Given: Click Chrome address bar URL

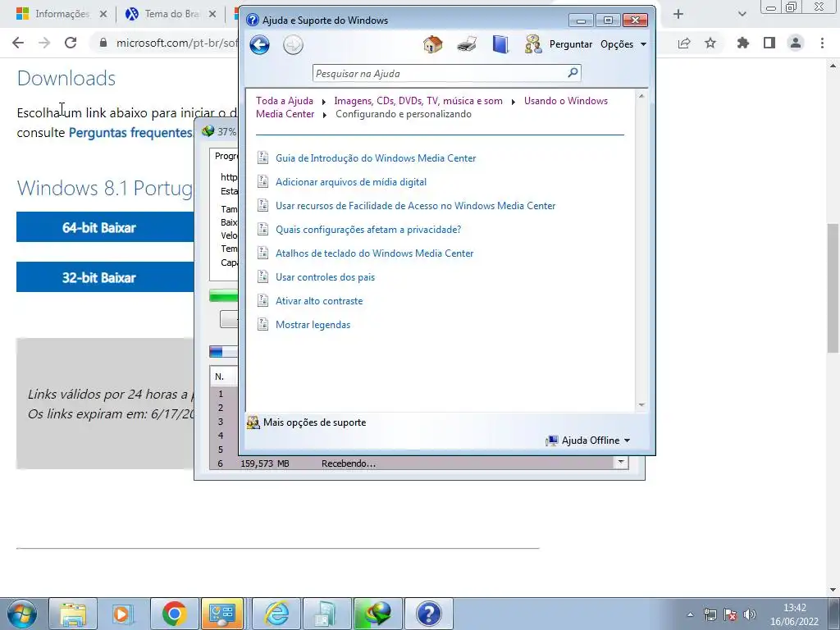Looking at the screenshot, I should pos(177,43).
